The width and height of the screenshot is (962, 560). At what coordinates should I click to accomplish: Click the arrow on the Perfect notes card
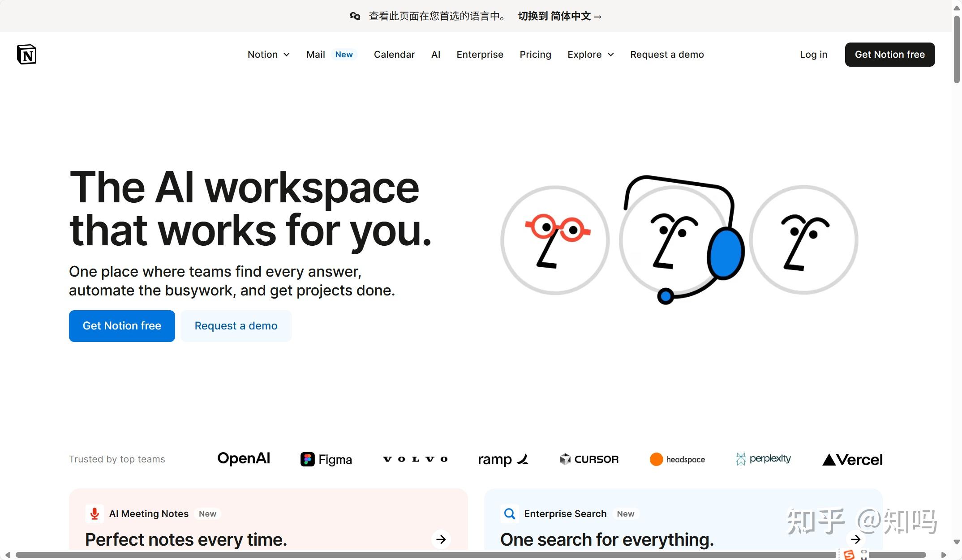point(441,539)
